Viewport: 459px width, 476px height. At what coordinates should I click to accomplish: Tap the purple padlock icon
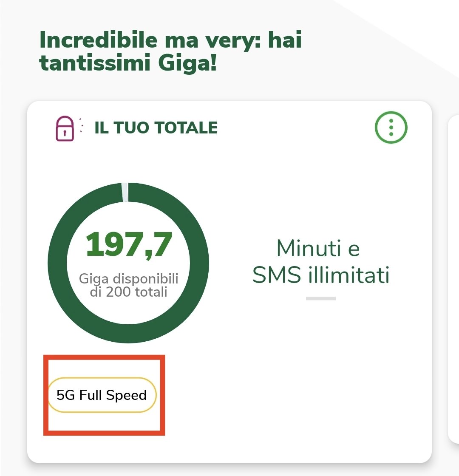point(65,130)
